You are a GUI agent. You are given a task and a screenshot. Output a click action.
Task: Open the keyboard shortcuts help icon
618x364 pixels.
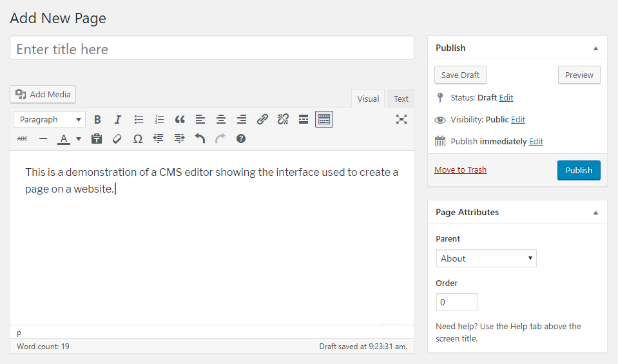(x=241, y=139)
